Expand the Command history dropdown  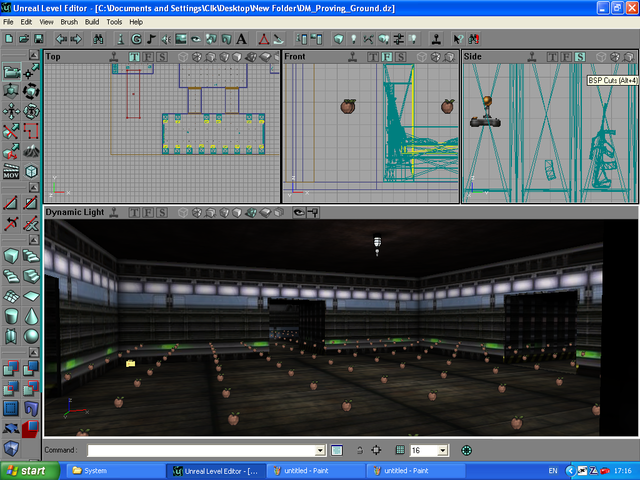click(321, 451)
